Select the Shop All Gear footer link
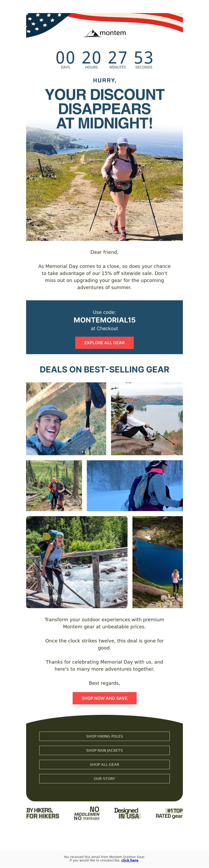 104,764
